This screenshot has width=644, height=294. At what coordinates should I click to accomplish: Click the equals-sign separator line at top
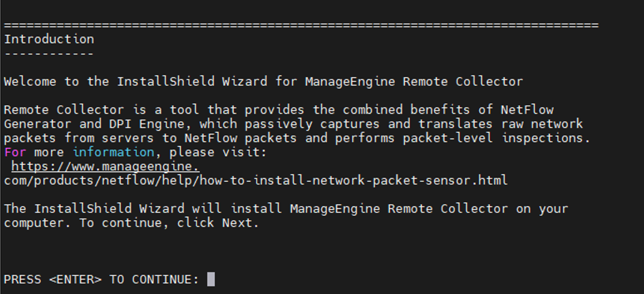(x=301, y=25)
